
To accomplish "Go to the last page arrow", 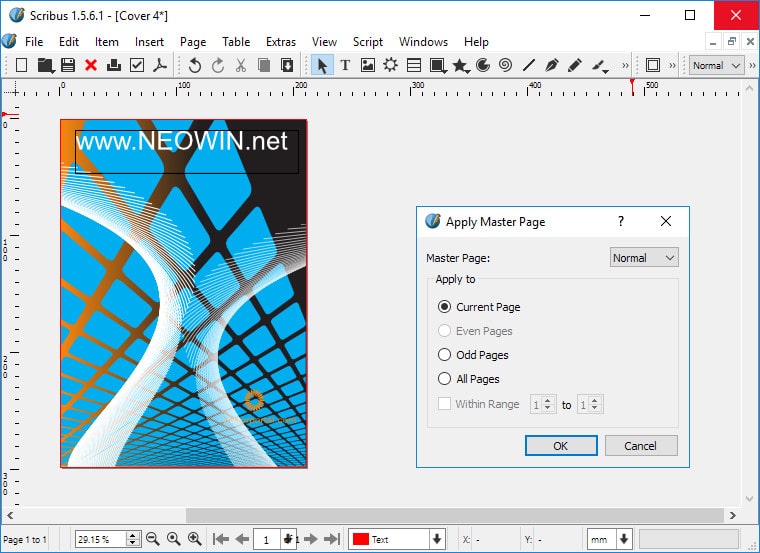I will pos(332,539).
